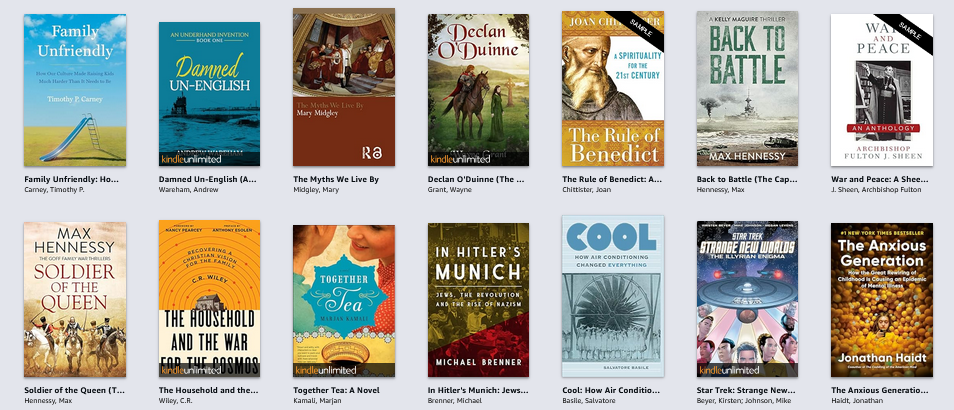Open The Rule of Benedict sample cover
The height and width of the screenshot is (410, 954).
[x=613, y=89]
